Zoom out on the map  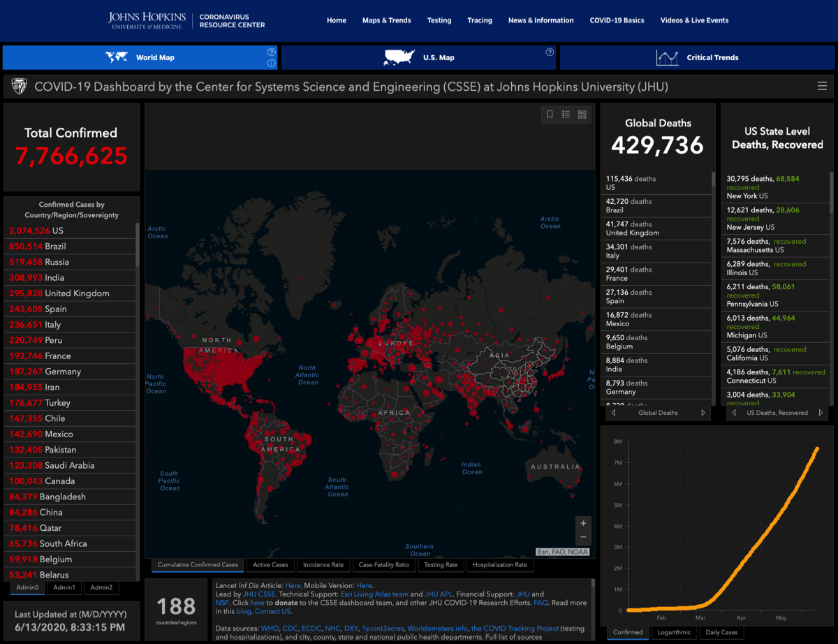click(x=583, y=537)
